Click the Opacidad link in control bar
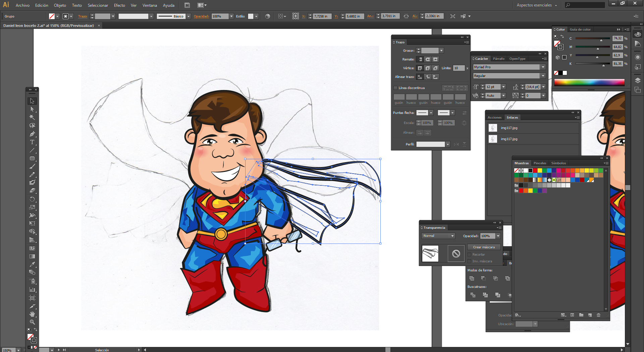The height and width of the screenshot is (352, 644). click(x=201, y=16)
